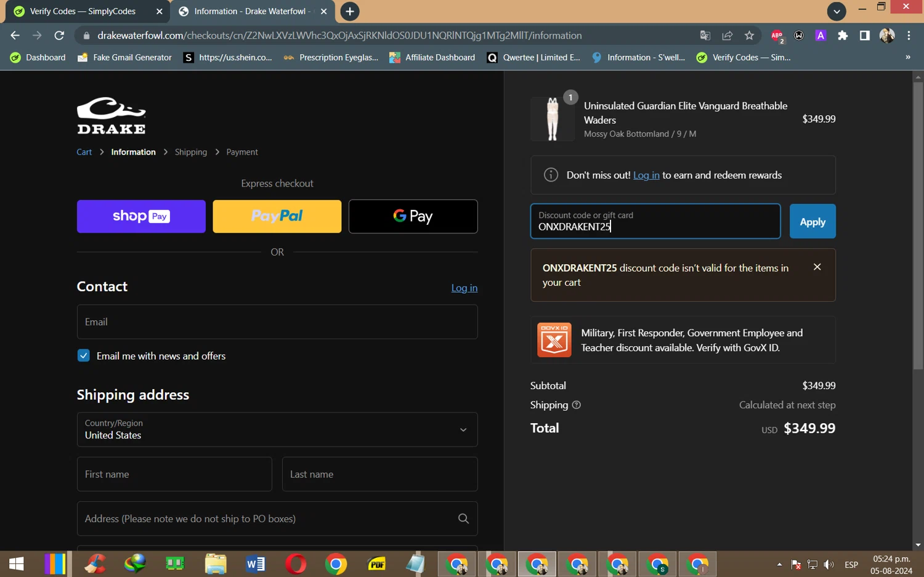Click the First name field
Viewport: 924px width, 577px height.
pos(174,474)
